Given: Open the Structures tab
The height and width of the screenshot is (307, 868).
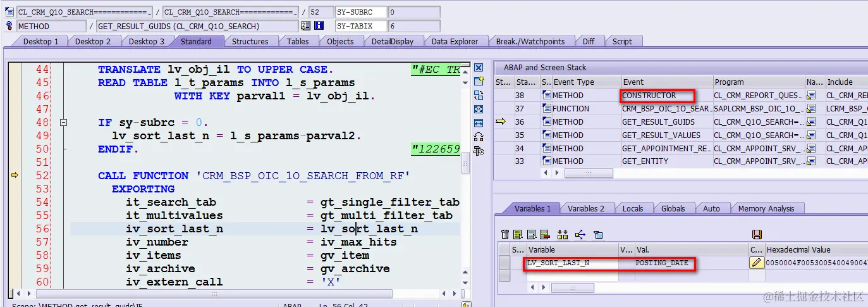Looking at the screenshot, I should tap(250, 41).
